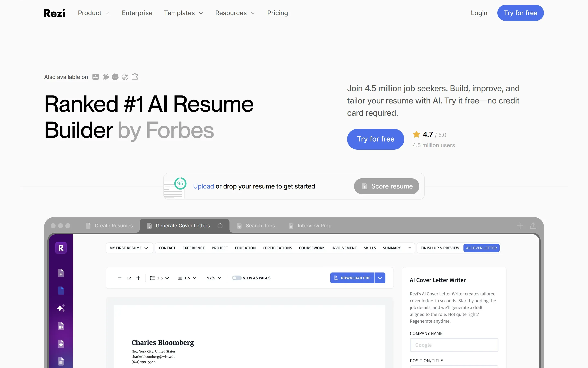This screenshot has width=588, height=368.
Task: Open the Certifications section
Action: [277, 248]
